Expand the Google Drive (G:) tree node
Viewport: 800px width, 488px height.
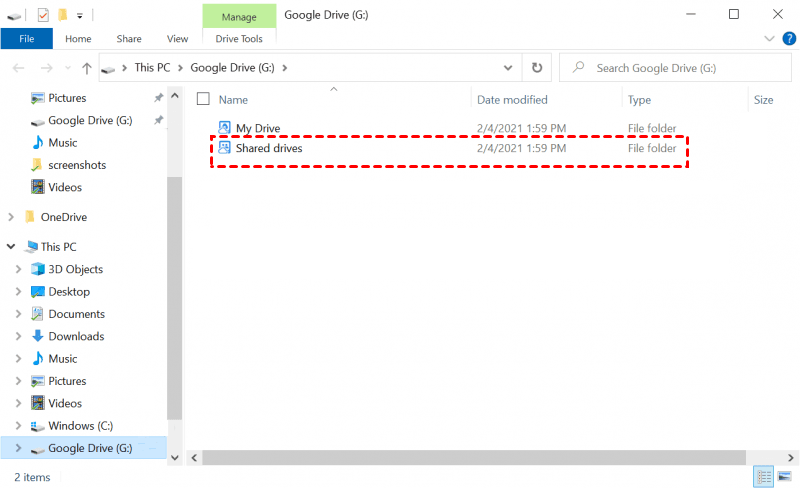click(18, 448)
